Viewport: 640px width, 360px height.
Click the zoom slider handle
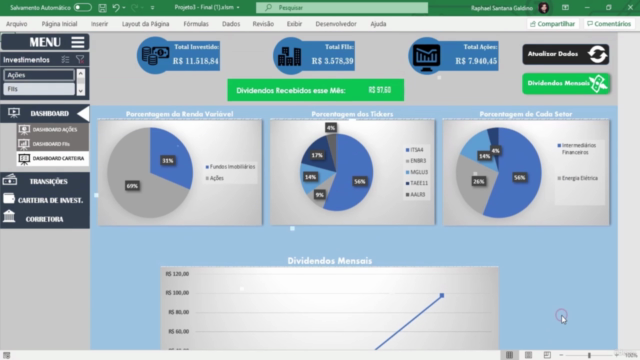pyautogui.click(x=589, y=356)
